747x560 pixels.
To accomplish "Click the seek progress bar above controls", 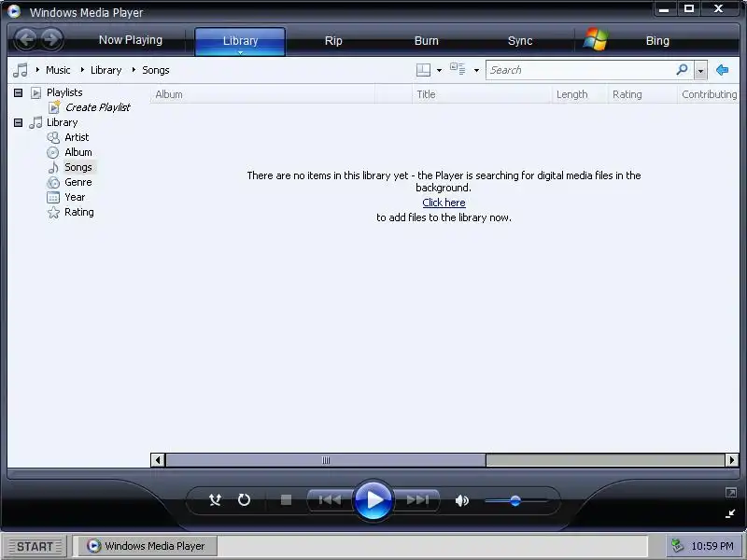I will click(x=373, y=474).
